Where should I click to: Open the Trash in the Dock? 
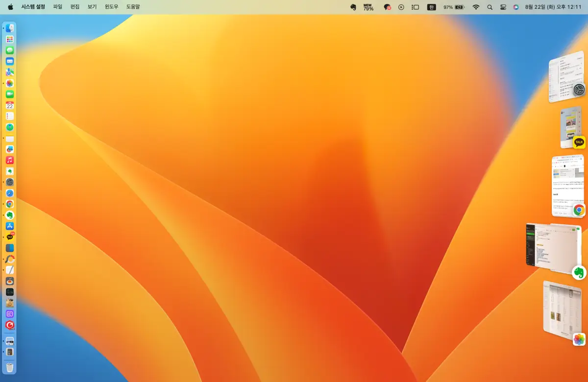tap(10, 367)
